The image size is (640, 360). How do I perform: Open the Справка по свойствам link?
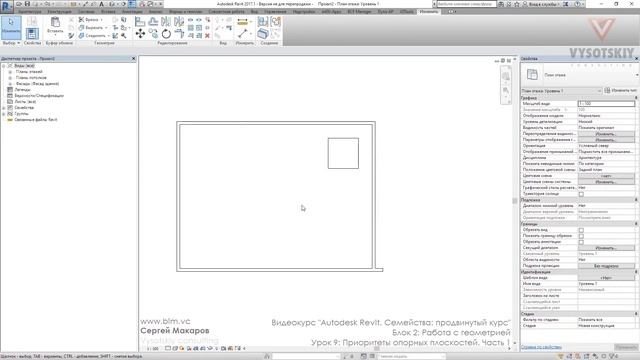pos(541,347)
